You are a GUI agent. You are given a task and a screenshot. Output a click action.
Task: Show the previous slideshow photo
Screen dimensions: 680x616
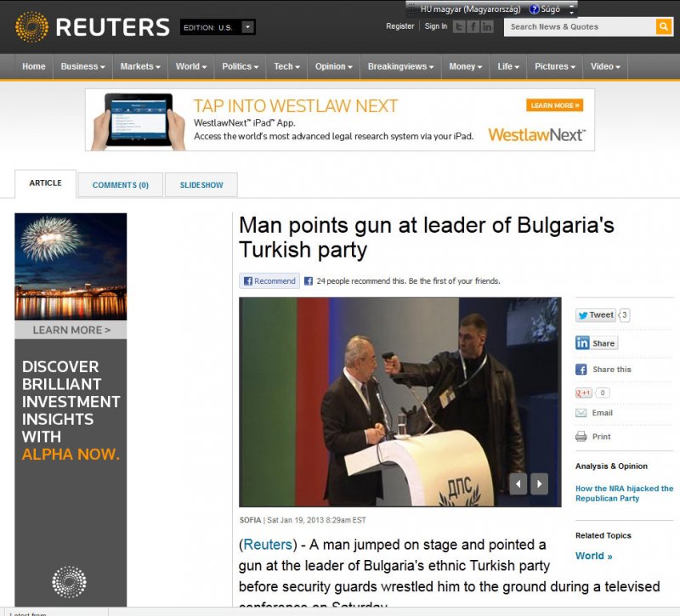pyautogui.click(x=518, y=483)
